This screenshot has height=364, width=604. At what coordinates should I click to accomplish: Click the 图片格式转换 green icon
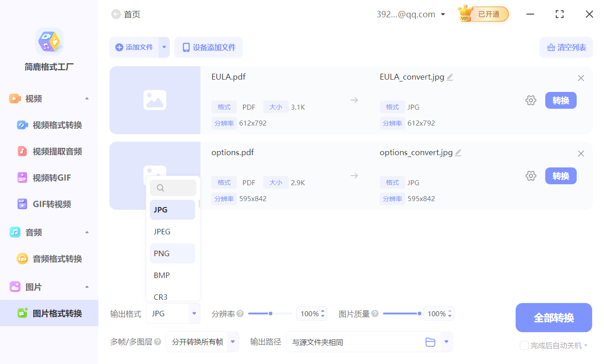point(23,313)
